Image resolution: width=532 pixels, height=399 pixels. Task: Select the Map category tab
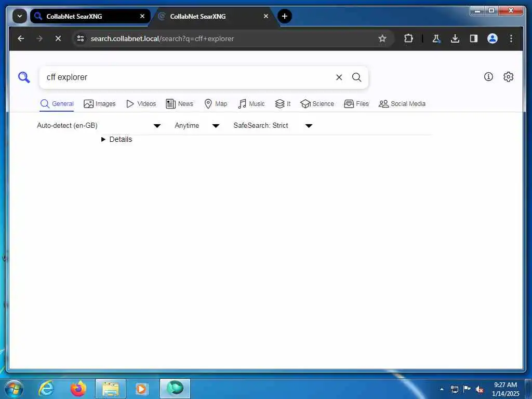click(216, 104)
